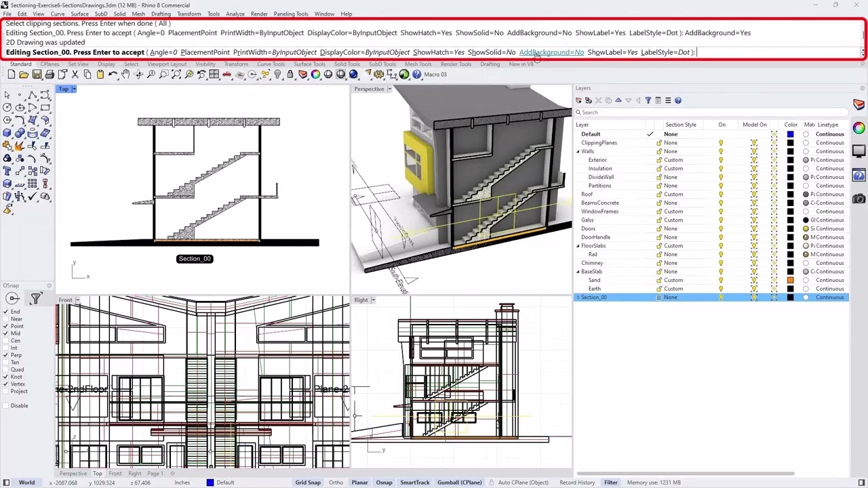Open the Panelling Tools menu

(290, 14)
